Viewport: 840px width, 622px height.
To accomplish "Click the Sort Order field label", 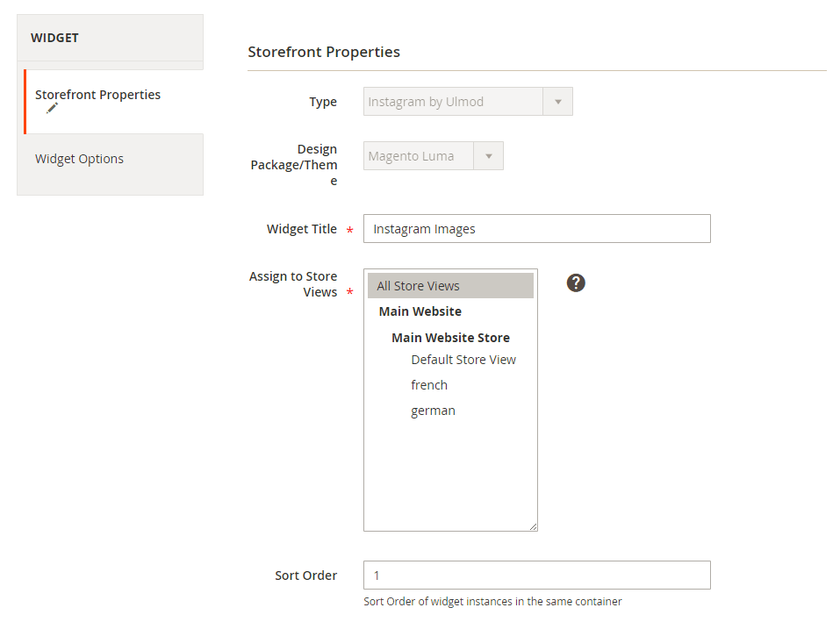I will [305, 576].
